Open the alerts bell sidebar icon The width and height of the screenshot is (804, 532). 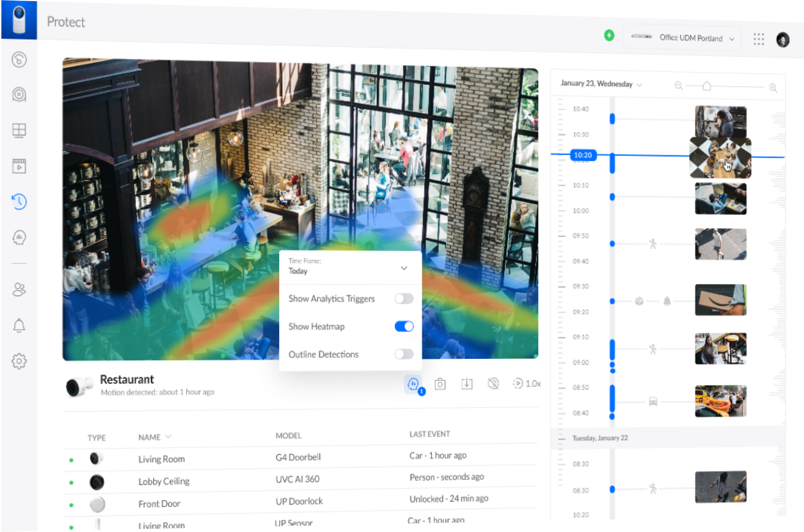[19, 326]
